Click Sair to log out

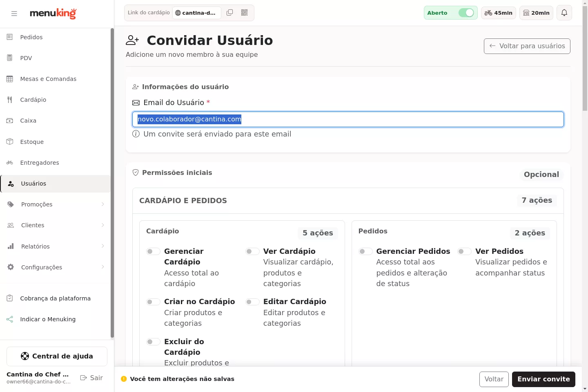[91, 378]
